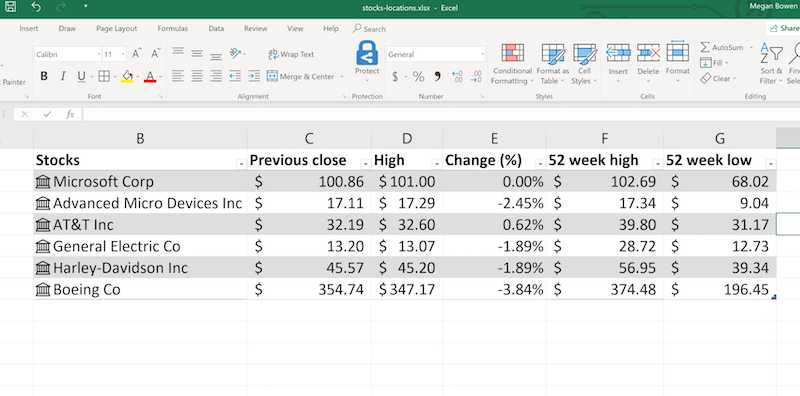The image size is (800, 396).
Task: Click the Decrease Decimal icon
Action: (x=477, y=77)
